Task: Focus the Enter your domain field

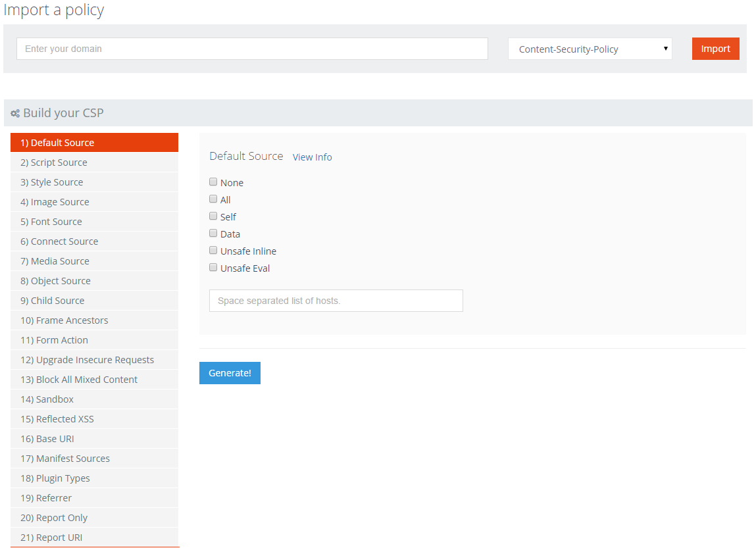Action: (252, 49)
